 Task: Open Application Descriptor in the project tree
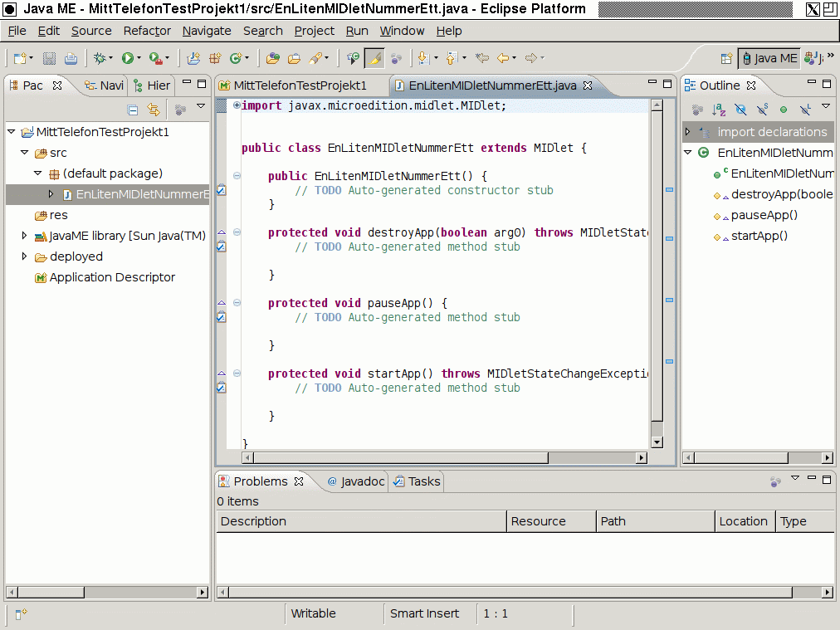112,277
